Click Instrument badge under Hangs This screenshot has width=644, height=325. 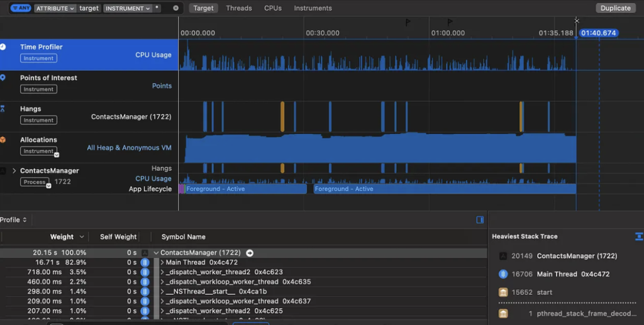pyautogui.click(x=38, y=120)
